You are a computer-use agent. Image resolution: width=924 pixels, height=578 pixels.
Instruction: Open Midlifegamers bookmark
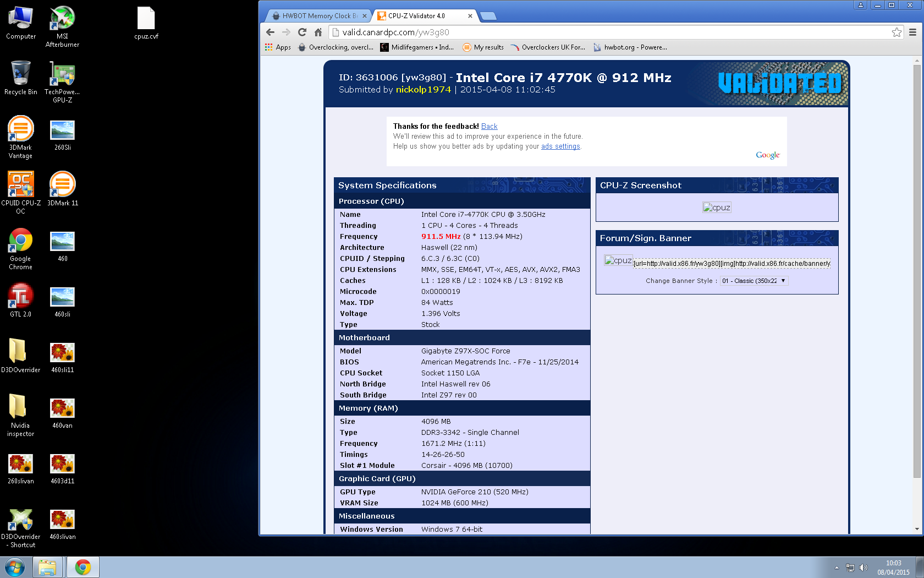pyautogui.click(x=417, y=47)
